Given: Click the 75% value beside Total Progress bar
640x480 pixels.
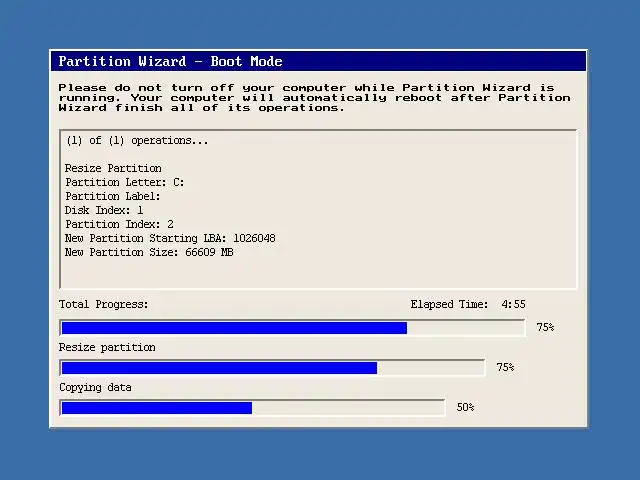Looking at the screenshot, I should point(545,327).
